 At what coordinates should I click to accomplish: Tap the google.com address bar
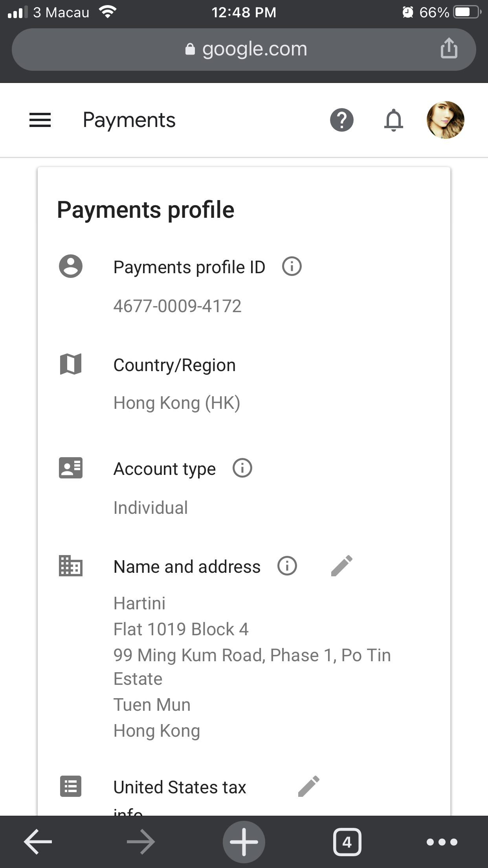pyautogui.click(x=244, y=50)
